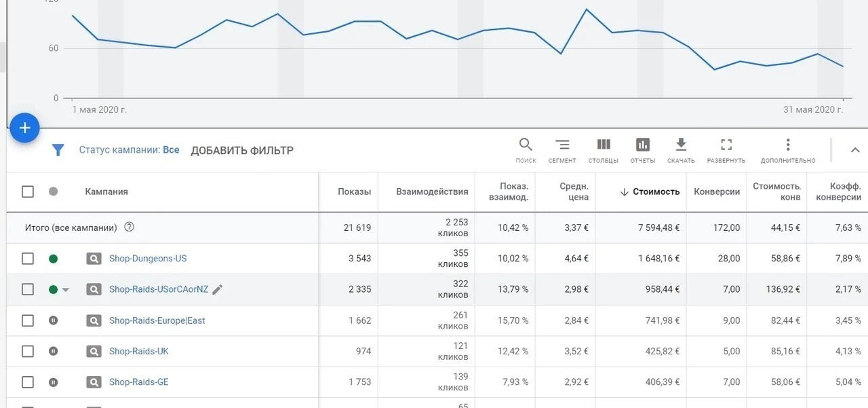The width and height of the screenshot is (868, 408).
Task: Open the Shop-Raids-Europe|East campaign link
Action: coord(157,320)
